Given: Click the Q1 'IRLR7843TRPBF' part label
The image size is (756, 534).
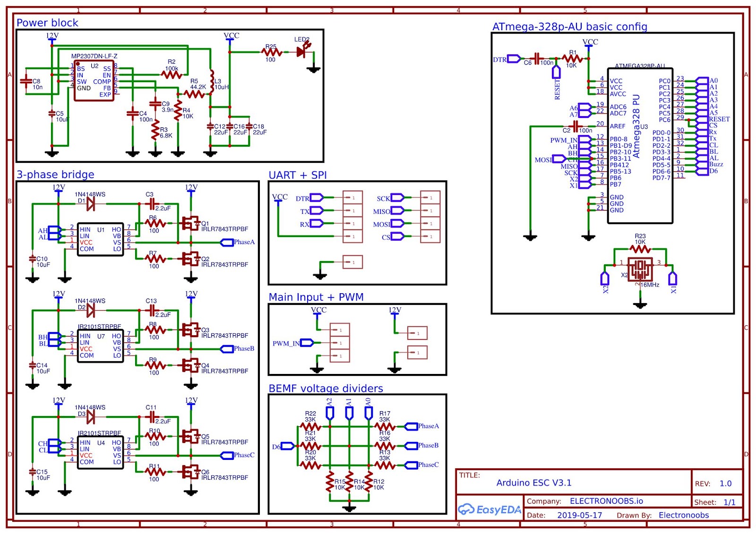Looking at the screenshot, I should 224,229.
